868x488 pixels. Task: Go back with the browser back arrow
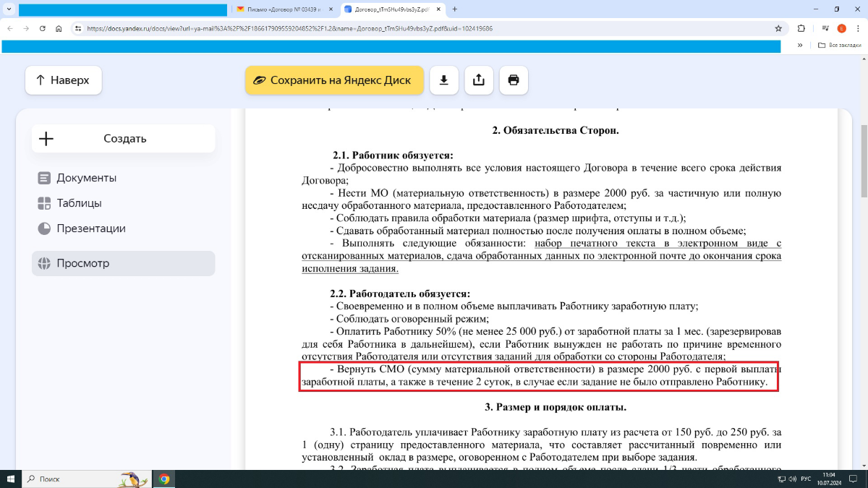point(11,28)
